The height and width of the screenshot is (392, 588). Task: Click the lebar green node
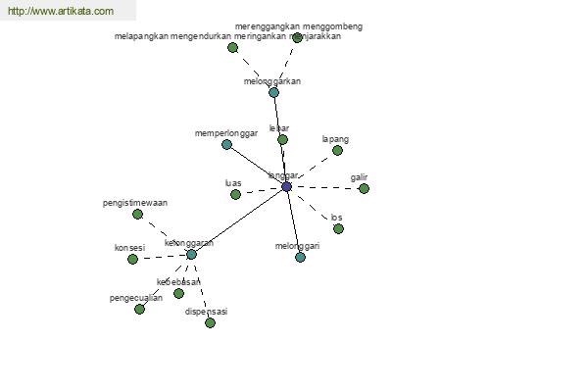coord(283,140)
